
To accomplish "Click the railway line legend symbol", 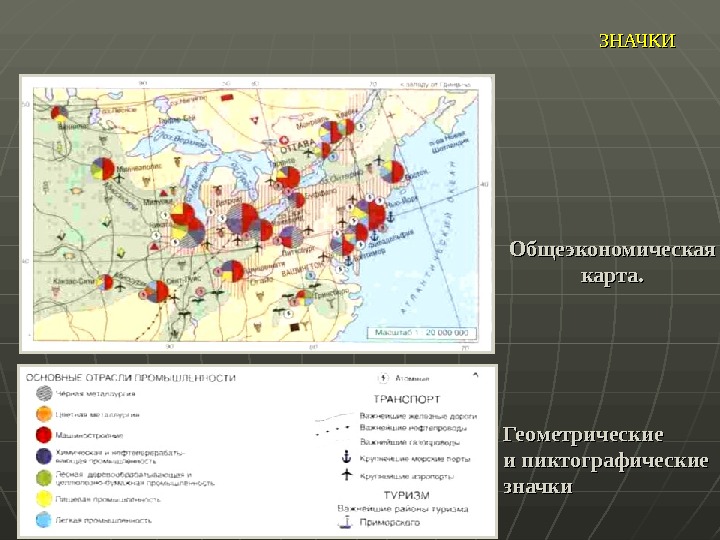I will tap(333, 417).
